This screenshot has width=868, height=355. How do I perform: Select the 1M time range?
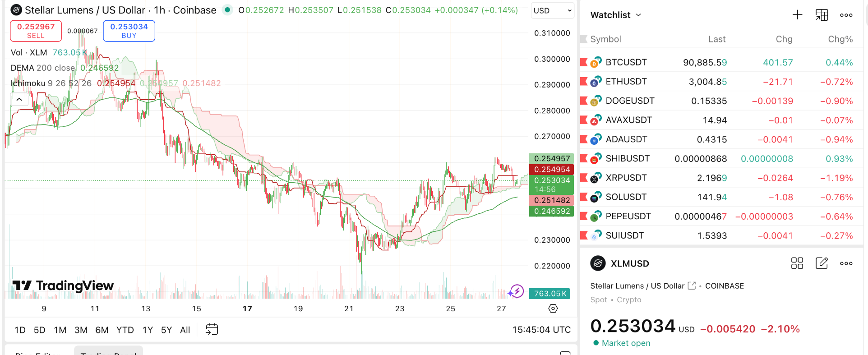click(x=60, y=330)
